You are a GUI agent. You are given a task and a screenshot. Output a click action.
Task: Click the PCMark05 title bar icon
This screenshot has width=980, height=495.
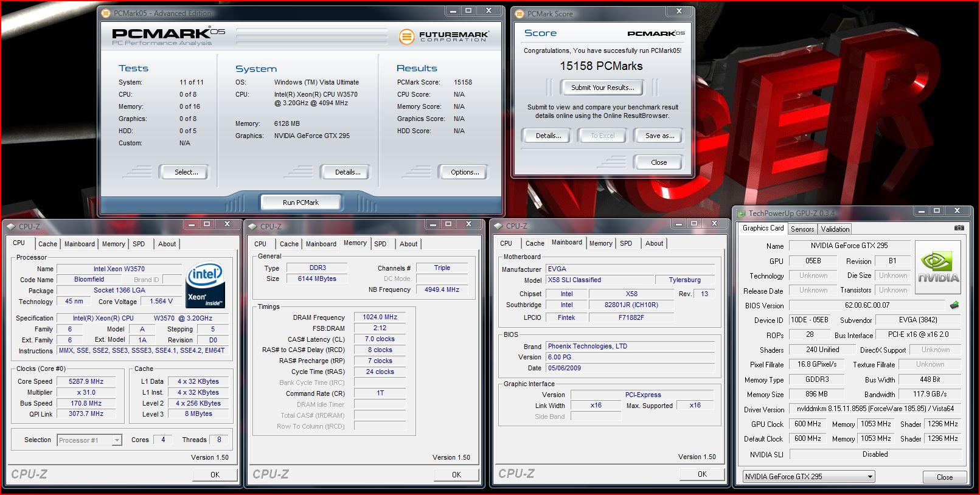[106, 13]
